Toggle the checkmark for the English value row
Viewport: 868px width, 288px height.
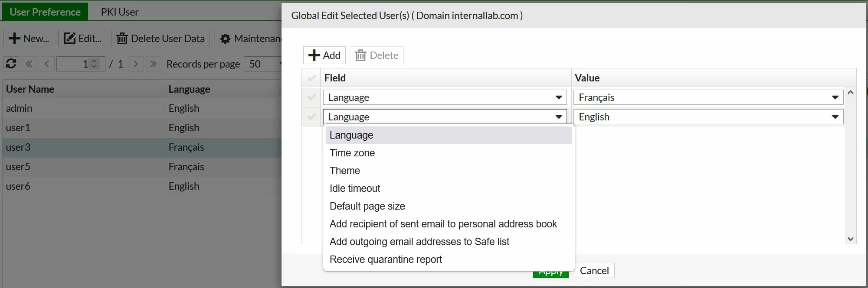tap(311, 117)
